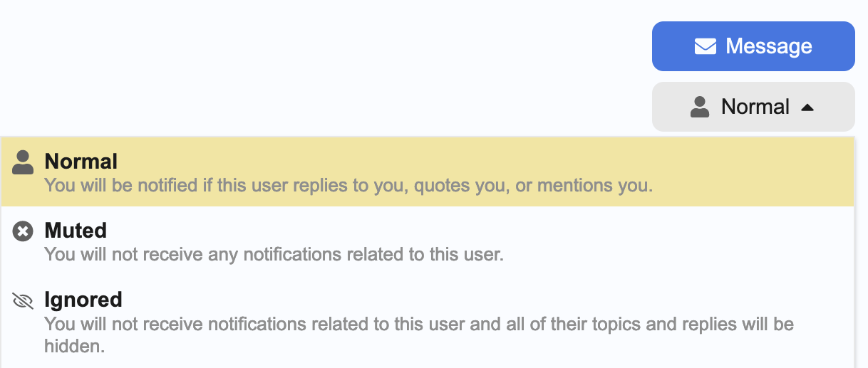Click the white Message label text

(x=769, y=46)
